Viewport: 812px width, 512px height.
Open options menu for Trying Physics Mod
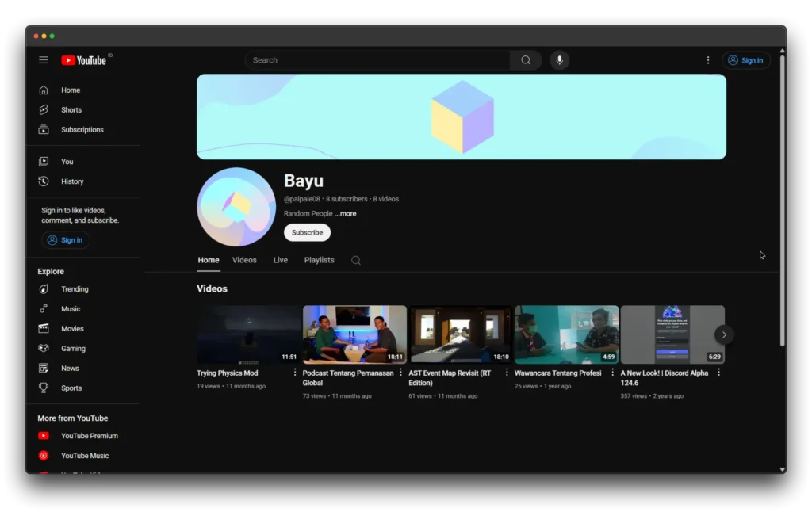coord(295,373)
